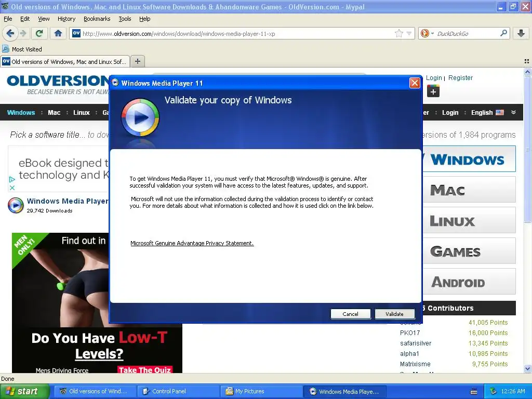
Task: Go to the browser home page
Action: [x=58, y=33]
